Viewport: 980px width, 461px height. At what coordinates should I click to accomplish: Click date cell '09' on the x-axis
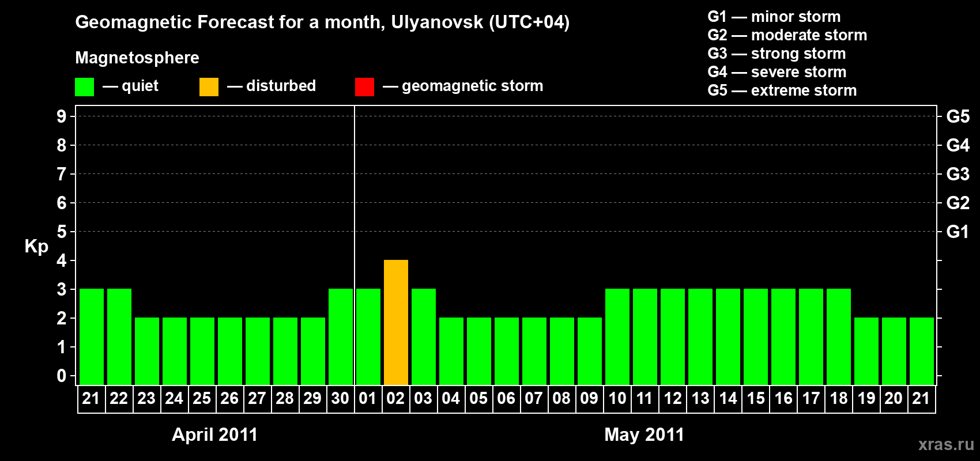[589, 399]
